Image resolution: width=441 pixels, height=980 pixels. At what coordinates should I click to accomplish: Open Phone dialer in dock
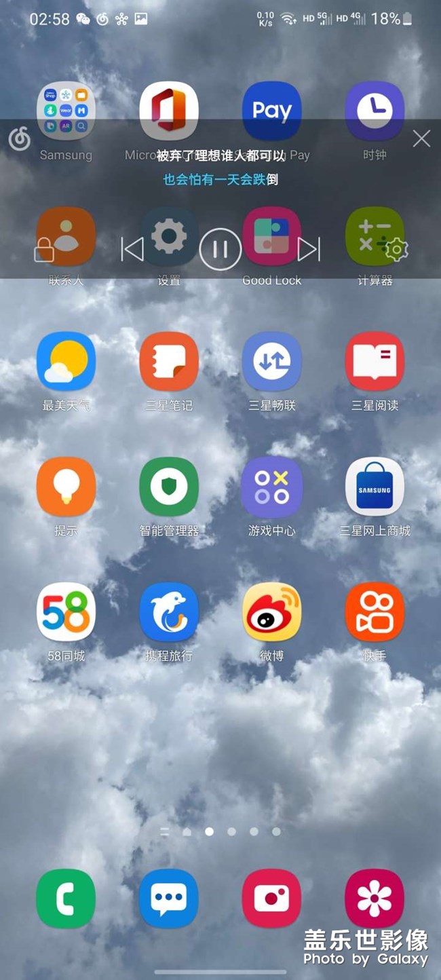pos(66,899)
